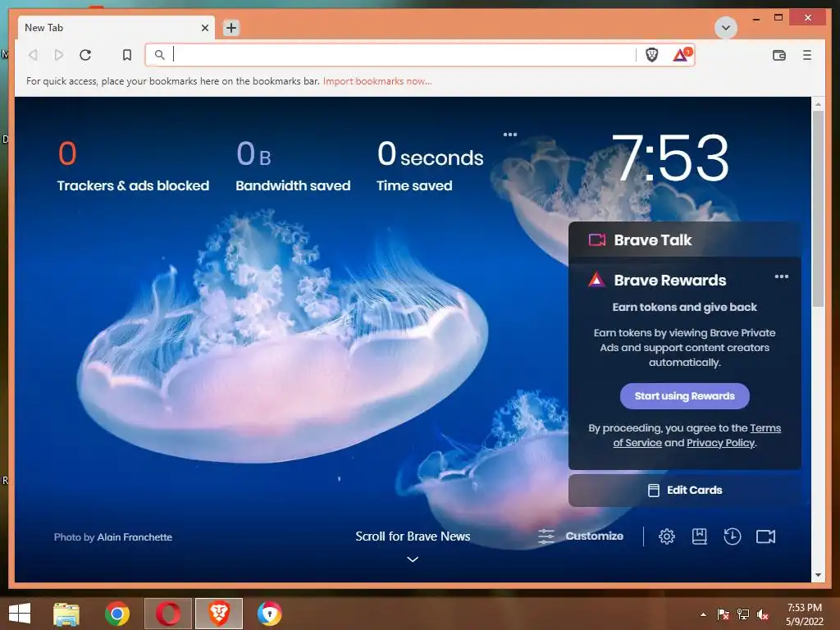Click Time saved stat

coord(430,166)
